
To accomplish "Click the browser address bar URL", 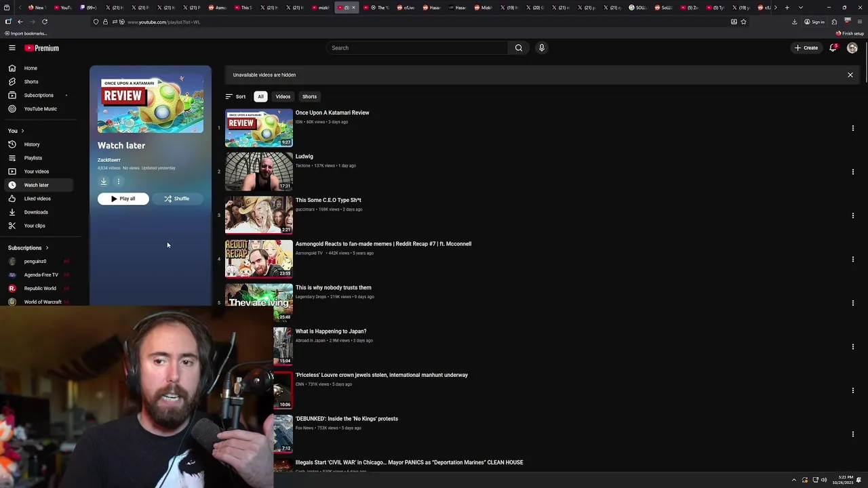I will pos(163,22).
